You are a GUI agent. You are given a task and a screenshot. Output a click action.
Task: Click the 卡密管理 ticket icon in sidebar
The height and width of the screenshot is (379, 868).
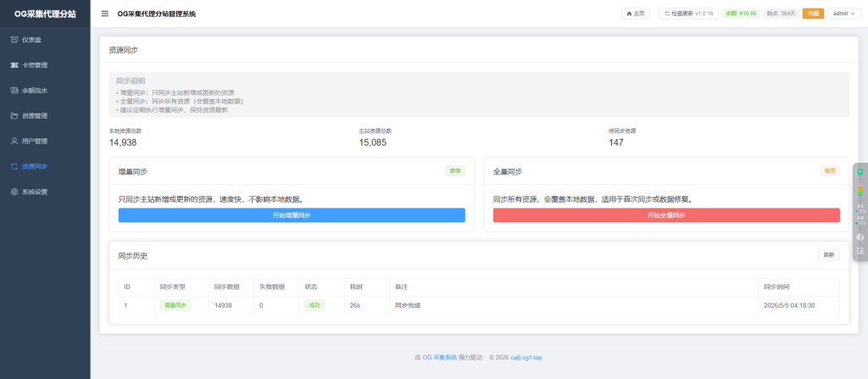point(14,64)
